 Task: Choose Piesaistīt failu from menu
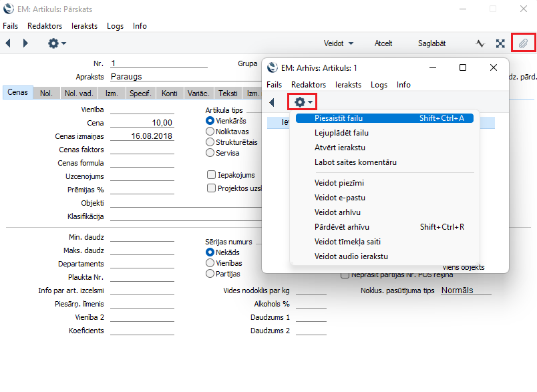(339, 118)
